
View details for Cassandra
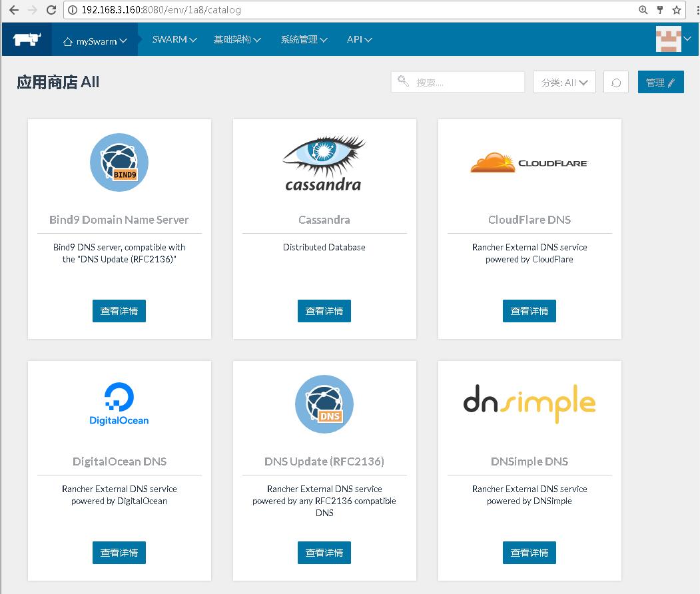324,311
